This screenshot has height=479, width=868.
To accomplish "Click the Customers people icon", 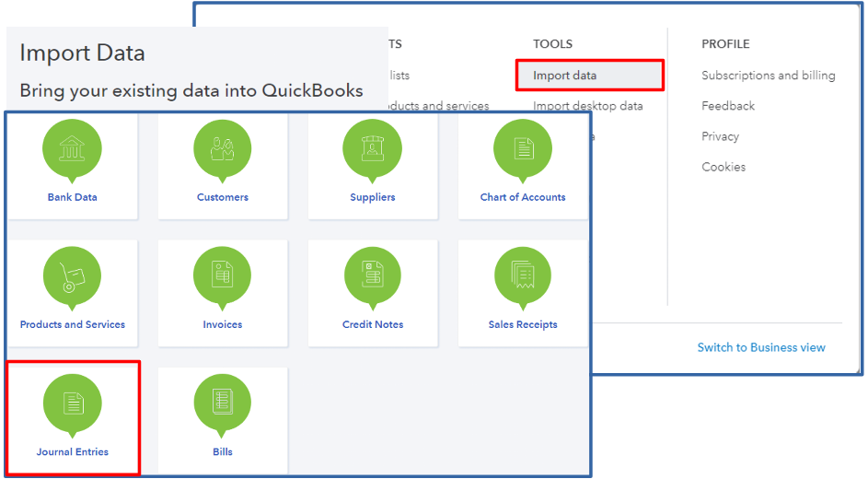I will point(223,148).
